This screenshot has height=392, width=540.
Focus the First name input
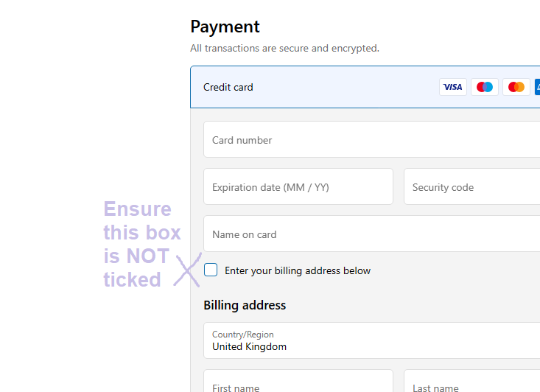tap(298, 385)
